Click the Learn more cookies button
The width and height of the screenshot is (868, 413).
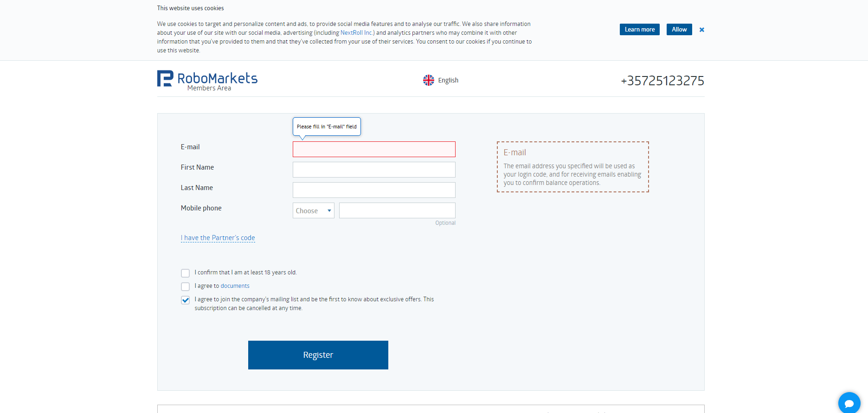pyautogui.click(x=640, y=29)
